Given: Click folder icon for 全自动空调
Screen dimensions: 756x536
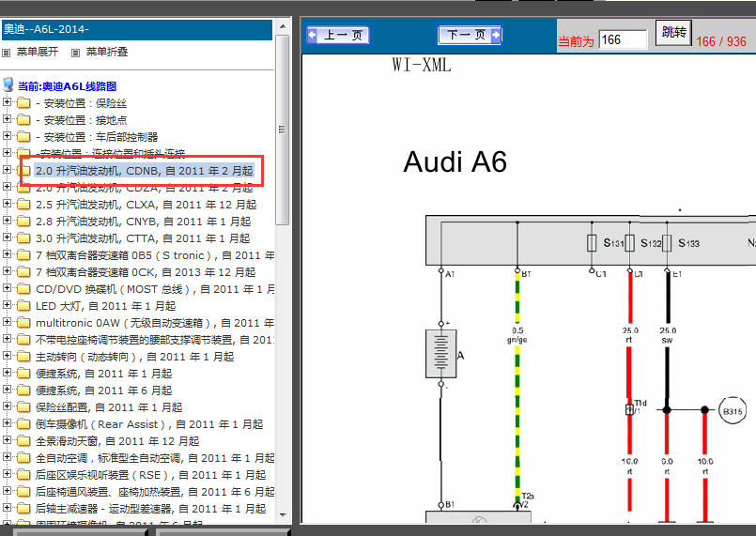Looking at the screenshot, I should [23, 457].
